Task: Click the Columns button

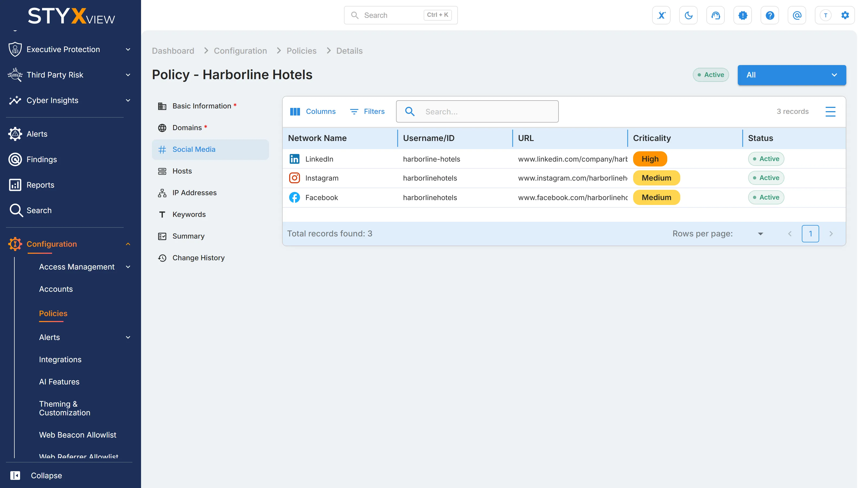Action: pos(313,111)
